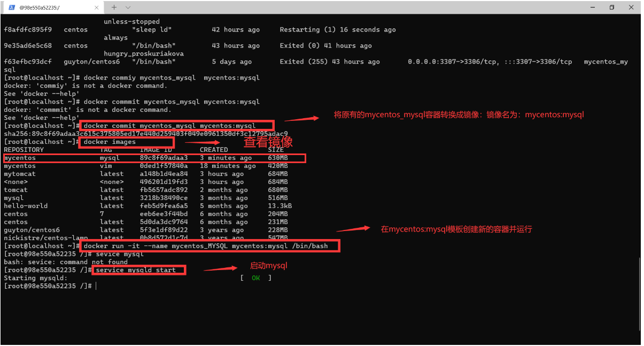
Task: Open the terminal tab dropdown menu
Action: point(127,7)
